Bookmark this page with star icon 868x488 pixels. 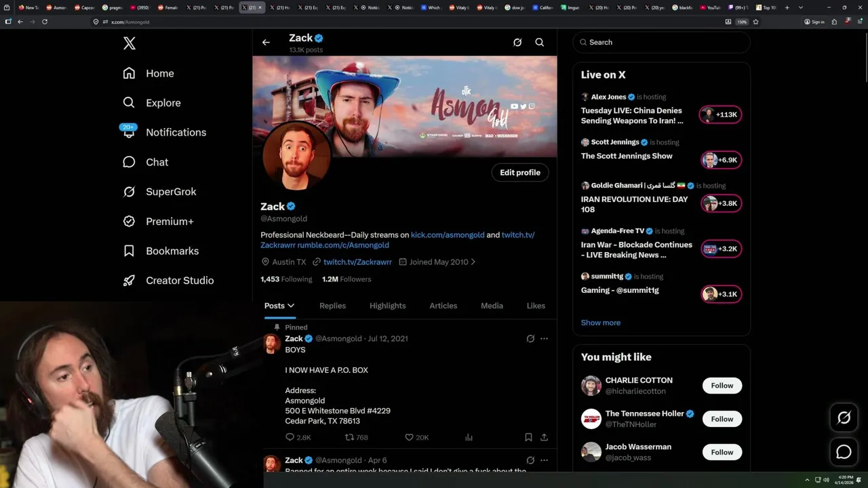click(x=755, y=22)
